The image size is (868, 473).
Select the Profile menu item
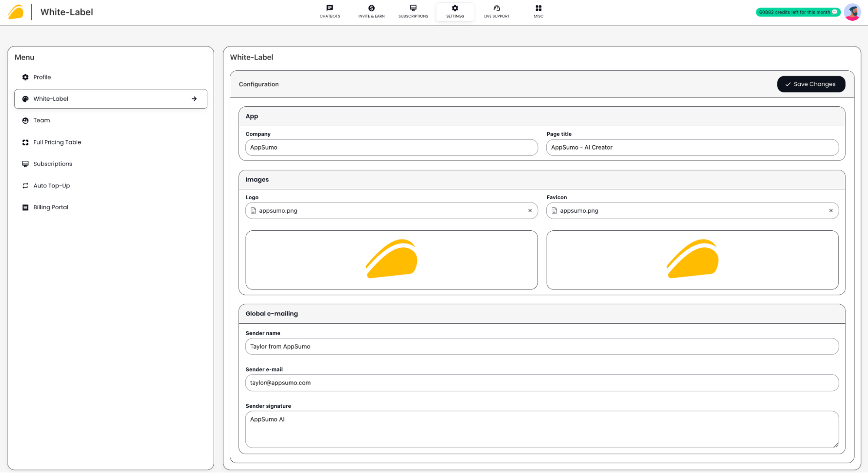pos(42,76)
